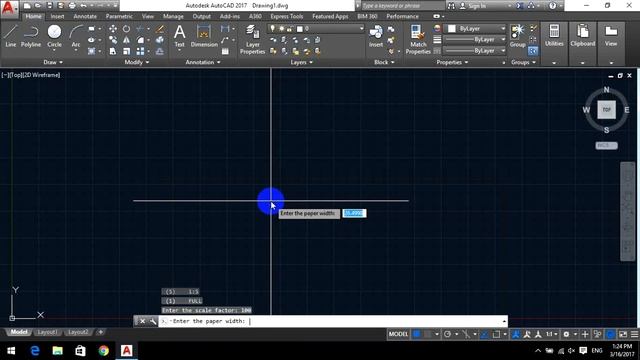
Task: Select the Erase tool
Action: 160,29
